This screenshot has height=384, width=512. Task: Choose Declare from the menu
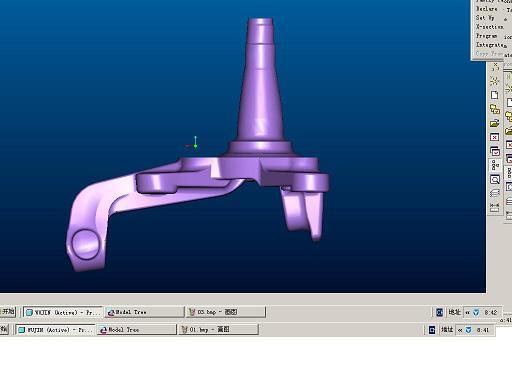pos(487,9)
